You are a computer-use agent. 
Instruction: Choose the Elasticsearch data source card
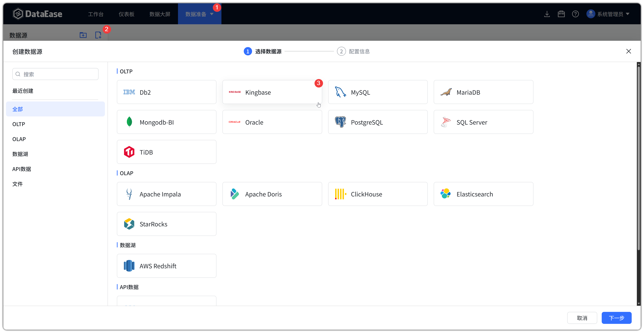click(x=483, y=194)
